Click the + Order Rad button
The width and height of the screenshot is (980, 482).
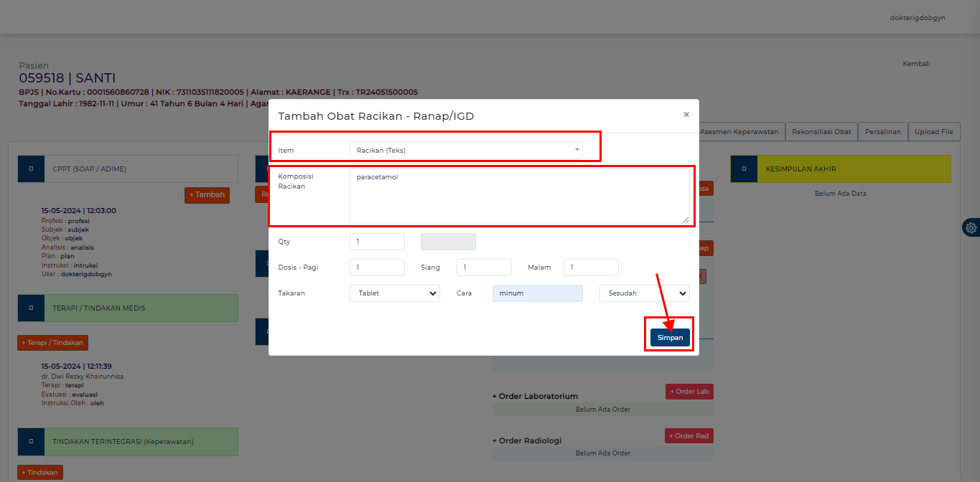pos(689,436)
